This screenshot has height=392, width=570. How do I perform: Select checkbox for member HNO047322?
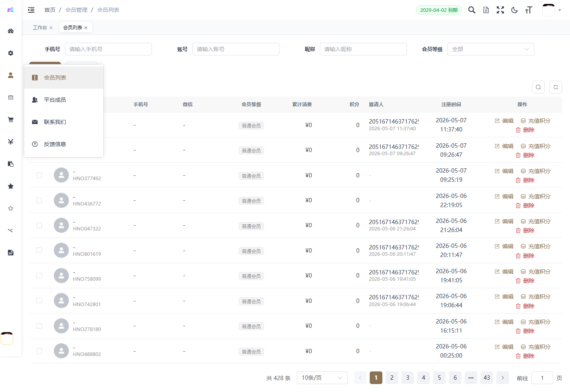(39, 225)
